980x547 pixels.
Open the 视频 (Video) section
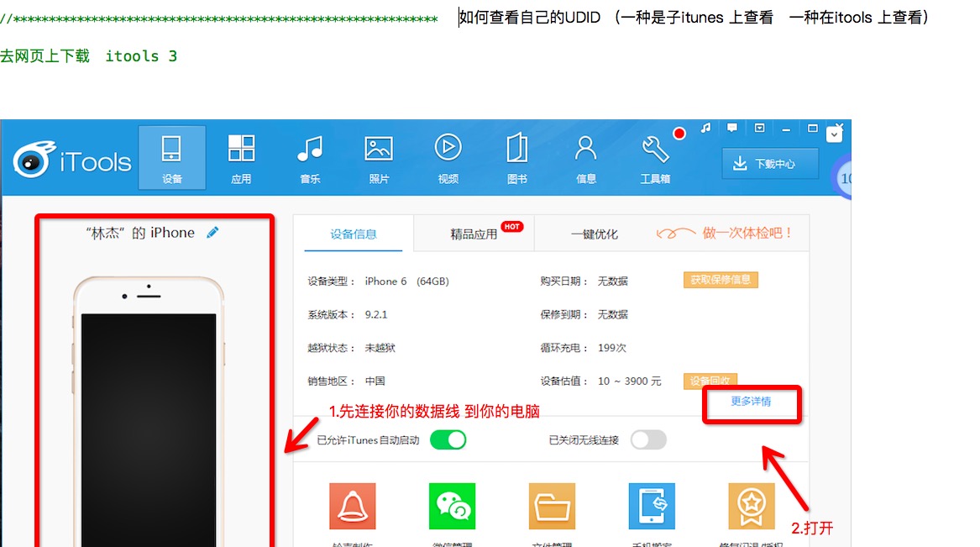[x=448, y=157]
